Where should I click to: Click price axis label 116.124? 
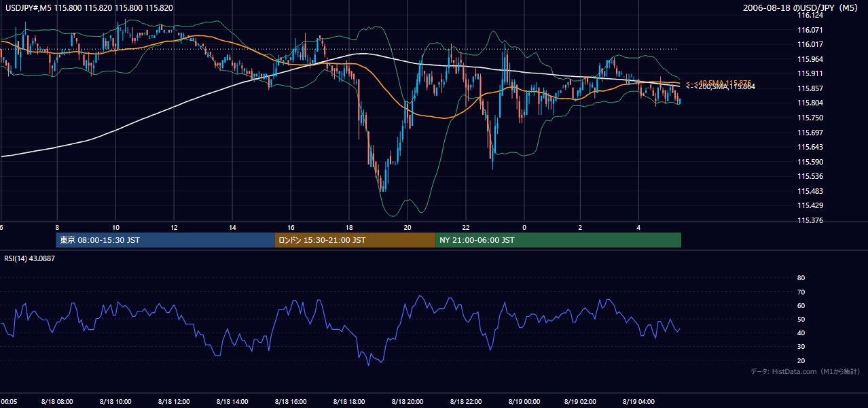[810, 15]
